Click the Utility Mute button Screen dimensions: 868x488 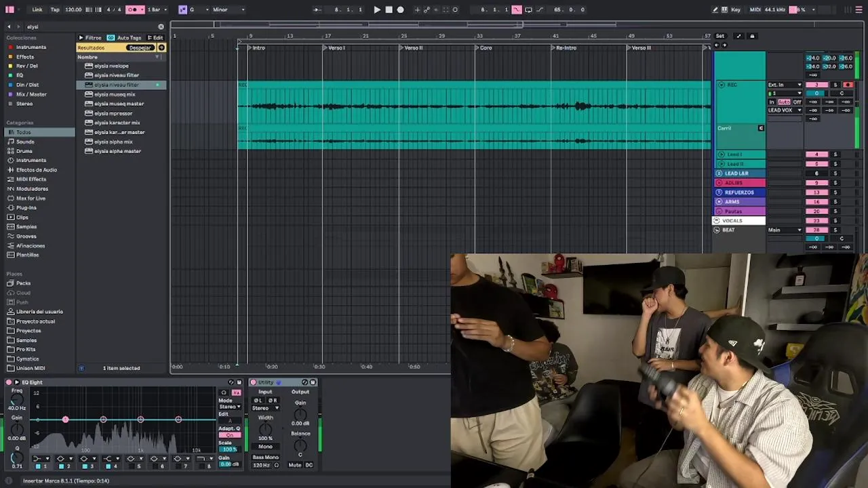click(294, 465)
